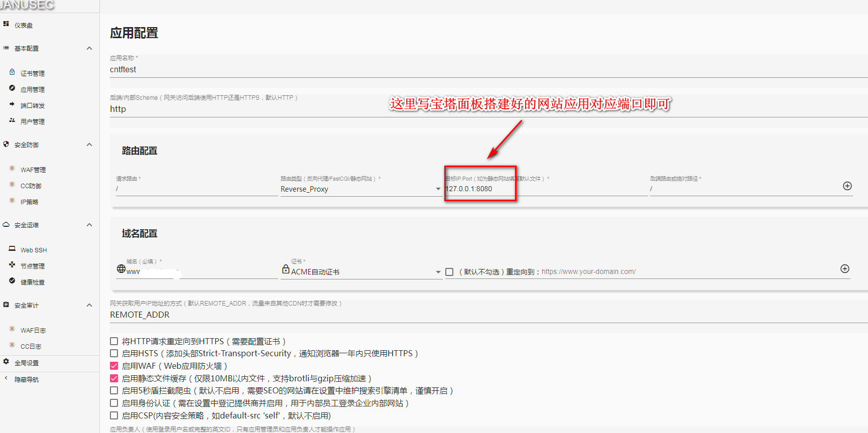Collapse the 安全运维 section chevron
The height and width of the screenshot is (433, 868).
tap(89, 225)
